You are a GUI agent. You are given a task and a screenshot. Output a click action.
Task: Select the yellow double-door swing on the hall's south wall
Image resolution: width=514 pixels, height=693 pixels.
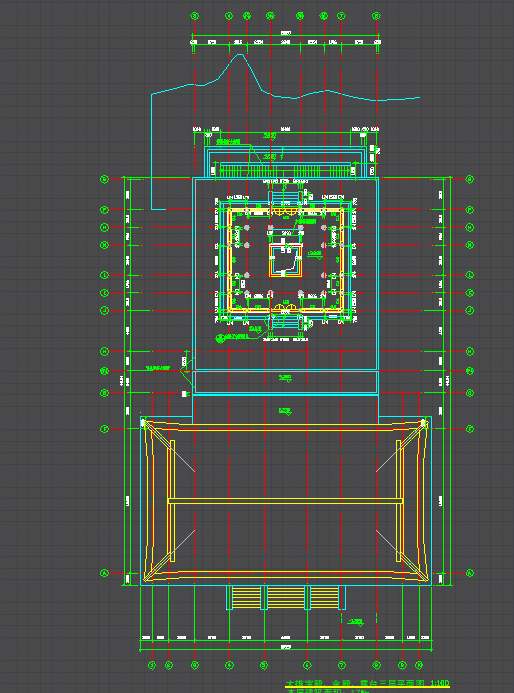coord(285,307)
